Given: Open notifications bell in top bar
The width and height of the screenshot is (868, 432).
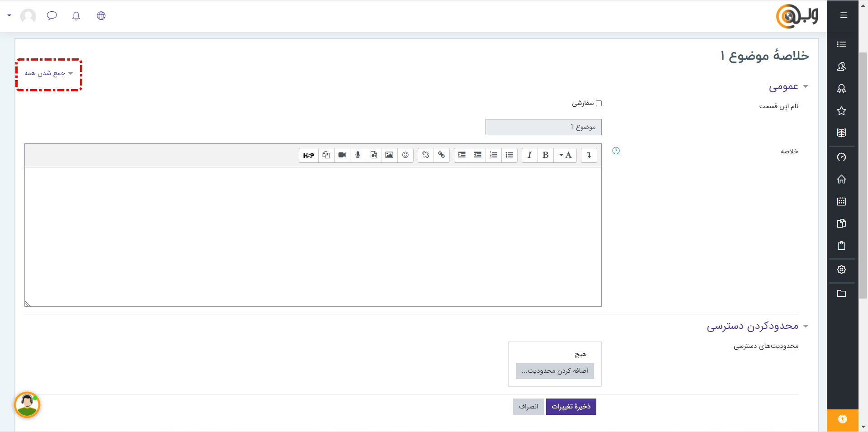Looking at the screenshot, I should (x=76, y=16).
